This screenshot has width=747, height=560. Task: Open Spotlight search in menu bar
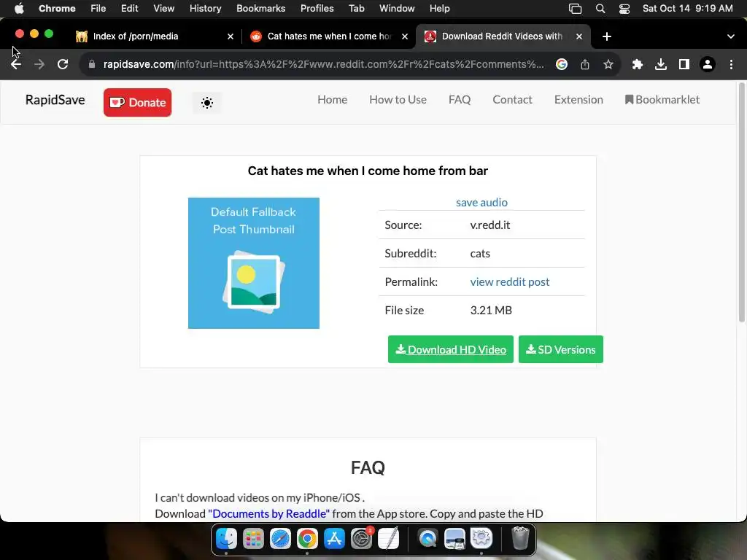pos(600,9)
